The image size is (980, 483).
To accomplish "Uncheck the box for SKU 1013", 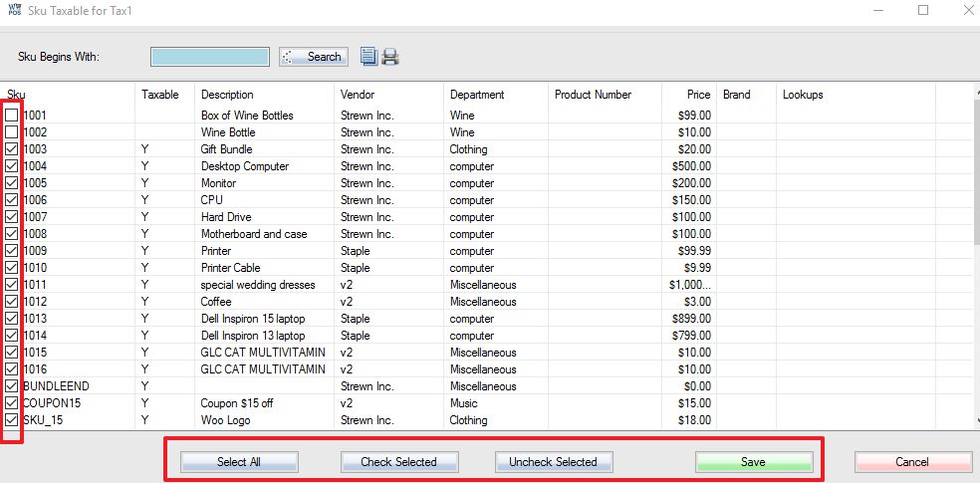I will (12, 318).
